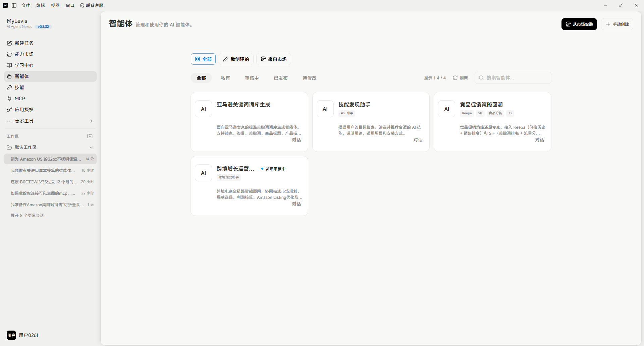
Task: Expand 更多工具 chevron arrow
Action: 91,121
